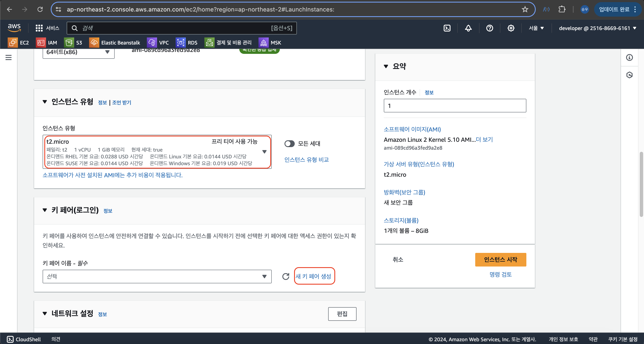This screenshot has width=644, height=344.
Task: Click the 새 키 페어 생성 link
Action: coord(313,276)
